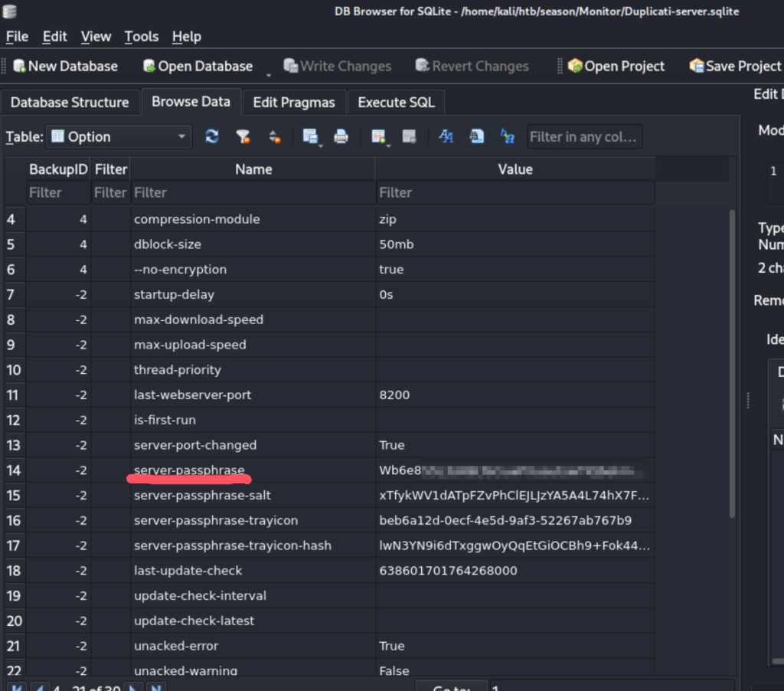The width and height of the screenshot is (784, 691).
Task: Click the value cell starting with 'xTfykWV1dATp'
Action: pos(515,496)
